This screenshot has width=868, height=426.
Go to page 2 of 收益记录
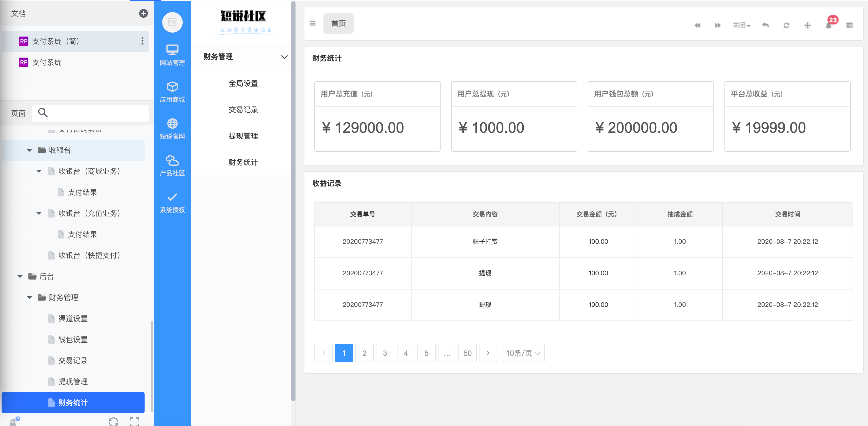(364, 353)
